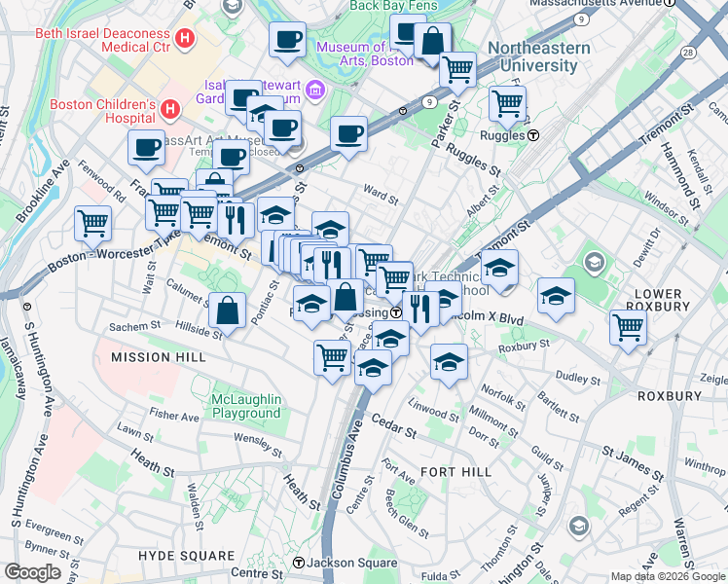
Task: Select the 'Hammond St' street label
Action: [680, 176]
